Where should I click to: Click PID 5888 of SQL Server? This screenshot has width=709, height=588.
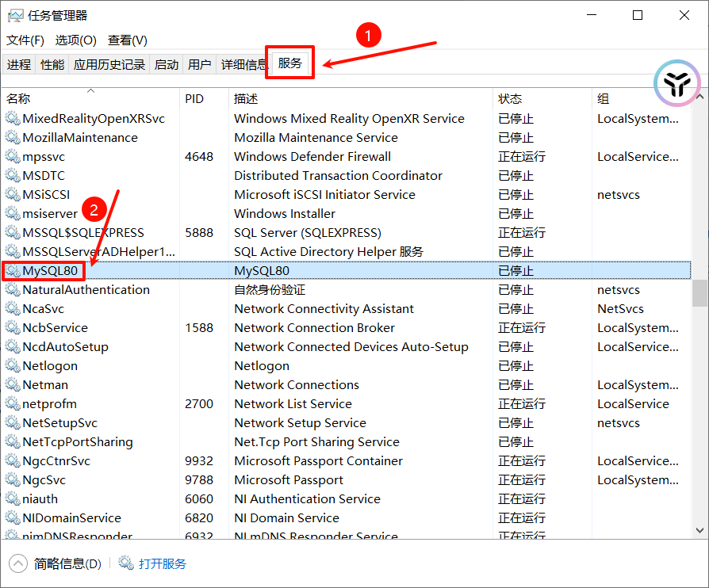click(x=199, y=233)
